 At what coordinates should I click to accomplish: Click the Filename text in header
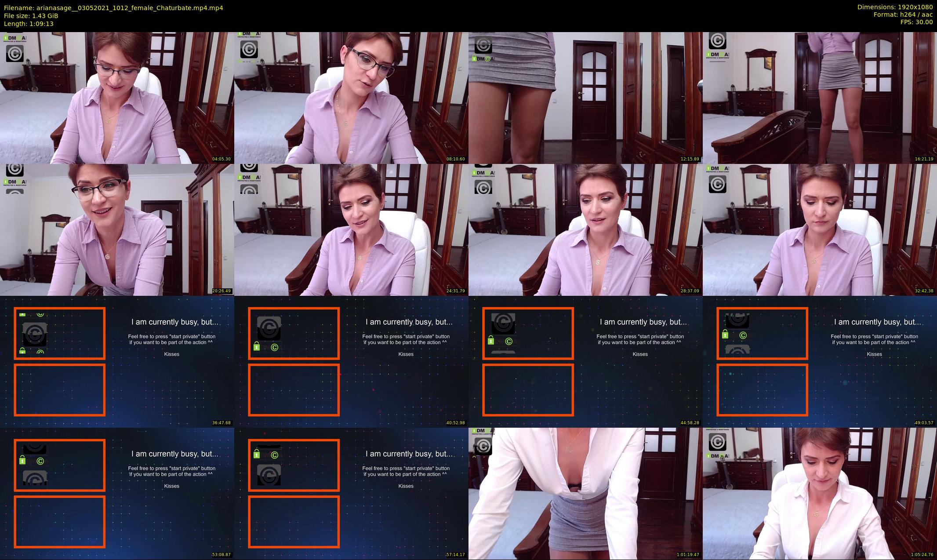[113, 7]
